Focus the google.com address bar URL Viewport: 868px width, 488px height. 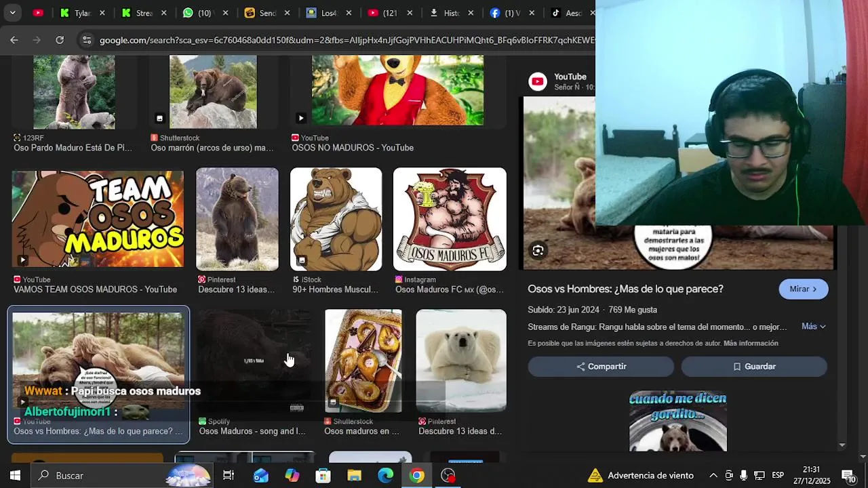pyautogui.click(x=347, y=40)
